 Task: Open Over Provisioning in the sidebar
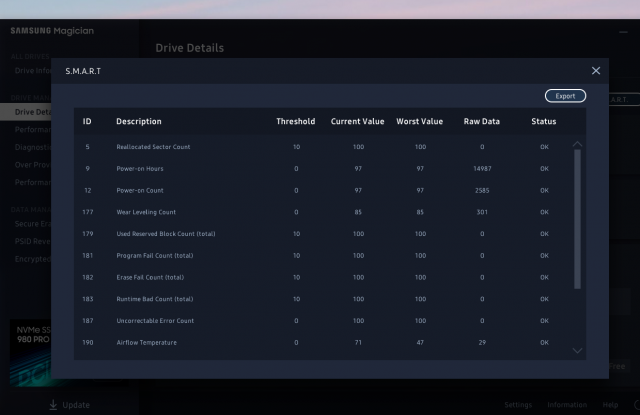pyautogui.click(x=30, y=166)
